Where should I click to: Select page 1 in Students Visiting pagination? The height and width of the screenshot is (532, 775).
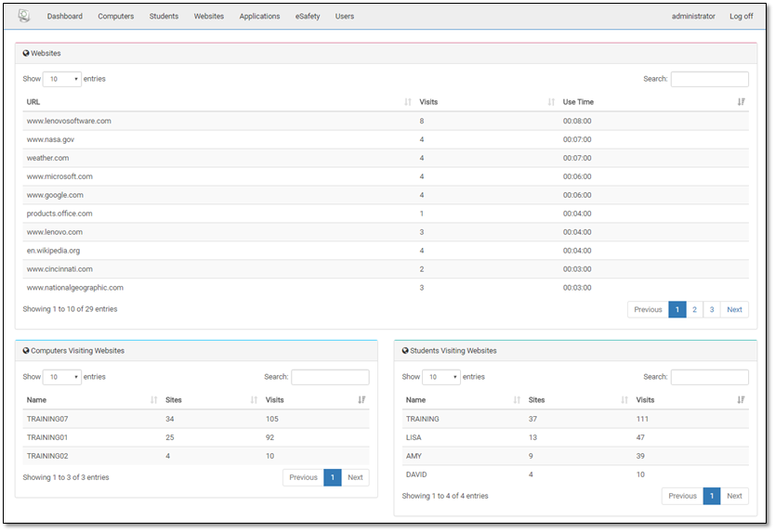point(712,496)
